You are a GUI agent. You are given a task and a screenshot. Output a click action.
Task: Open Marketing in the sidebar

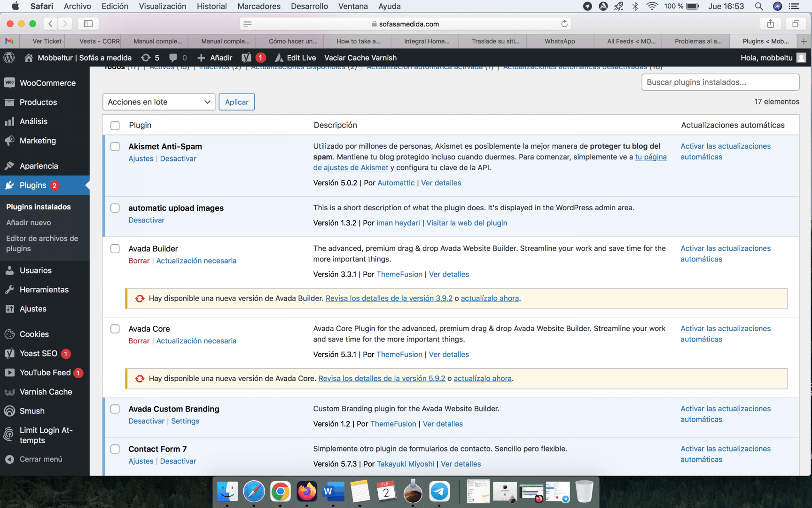(45, 141)
